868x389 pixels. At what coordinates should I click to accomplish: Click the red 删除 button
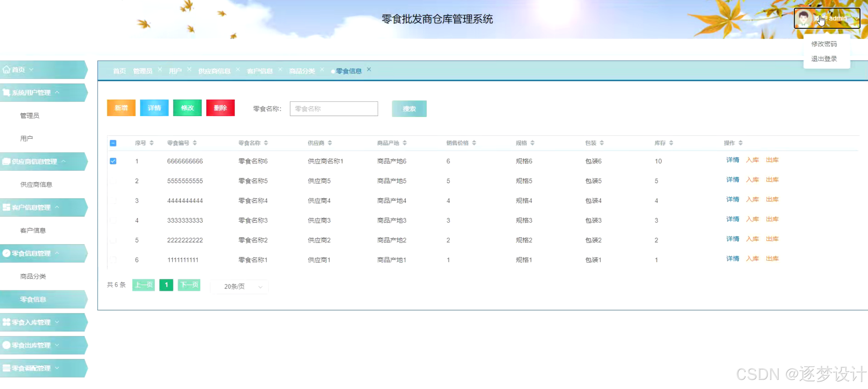pyautogui.click(x=221, y=108)
